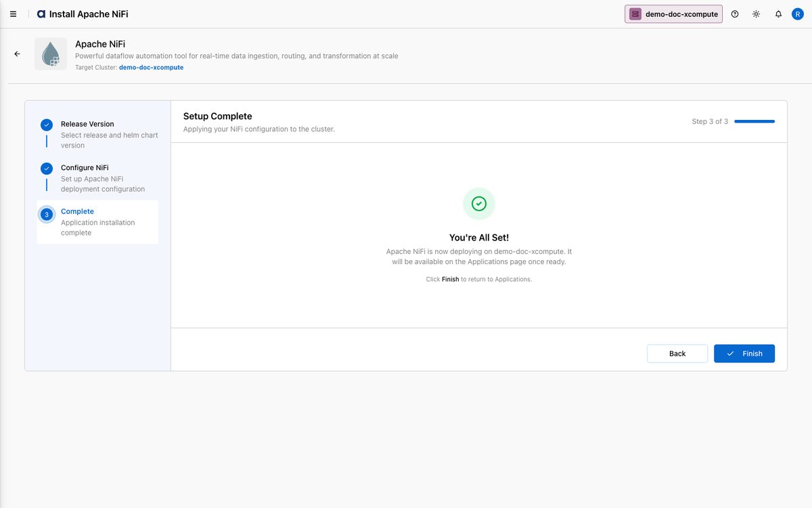Open the help question mark icon

(735, 14)
